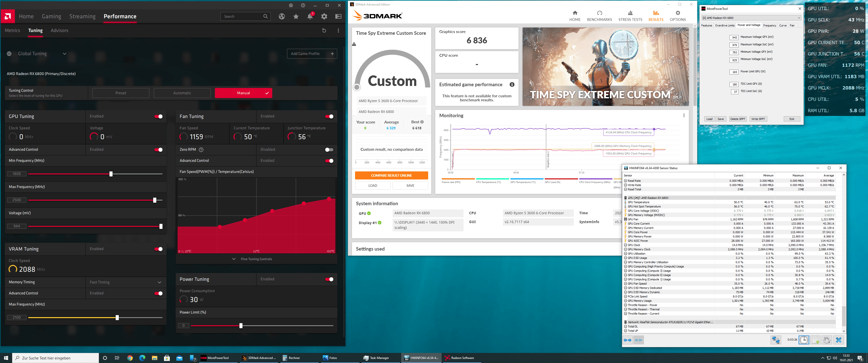Screen dimensions: 868x363
Task: Click the VRAM Max Frequency slider handle
Action: [x=117, y=318]
